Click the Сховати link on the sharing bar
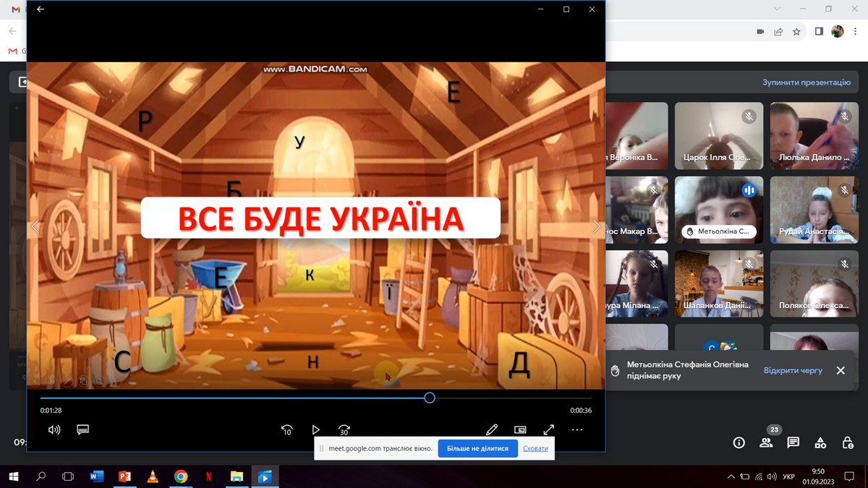 coord(535,448)
